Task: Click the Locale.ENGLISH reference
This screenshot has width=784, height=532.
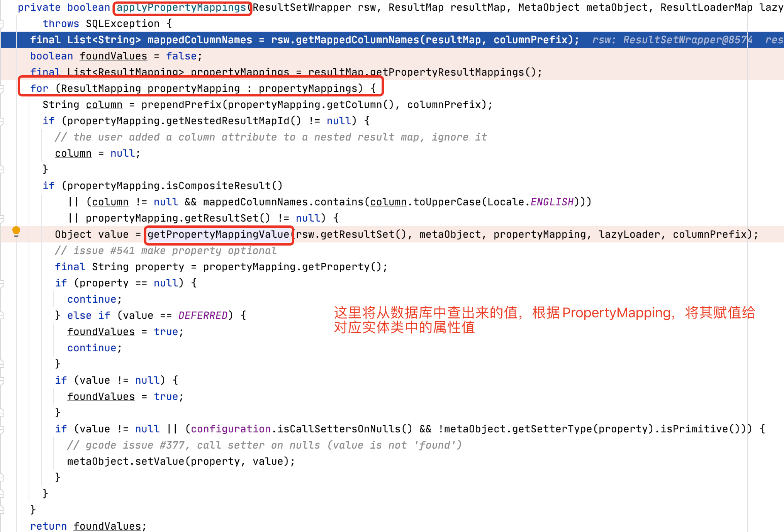Action: click(x=552, y=202)
